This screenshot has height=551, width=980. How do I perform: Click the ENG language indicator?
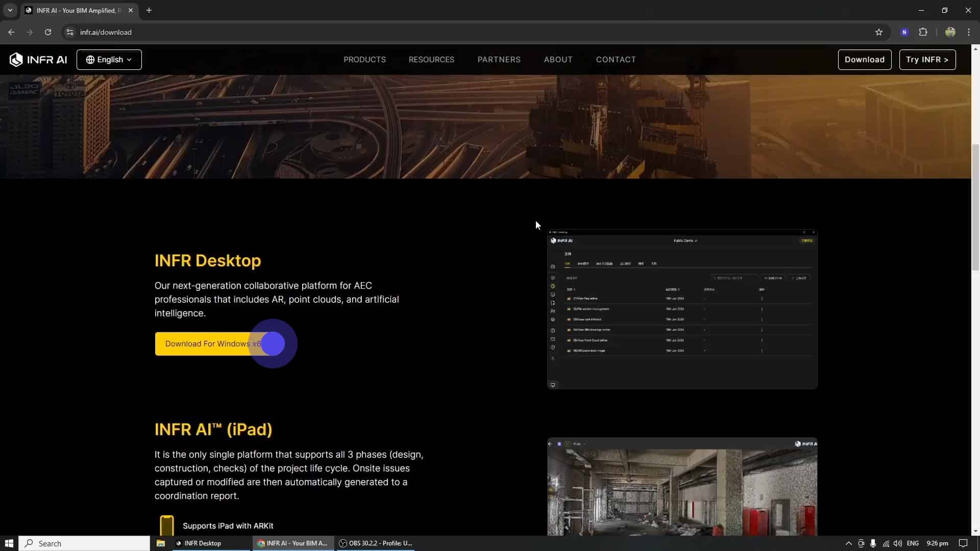click(913, 543)
